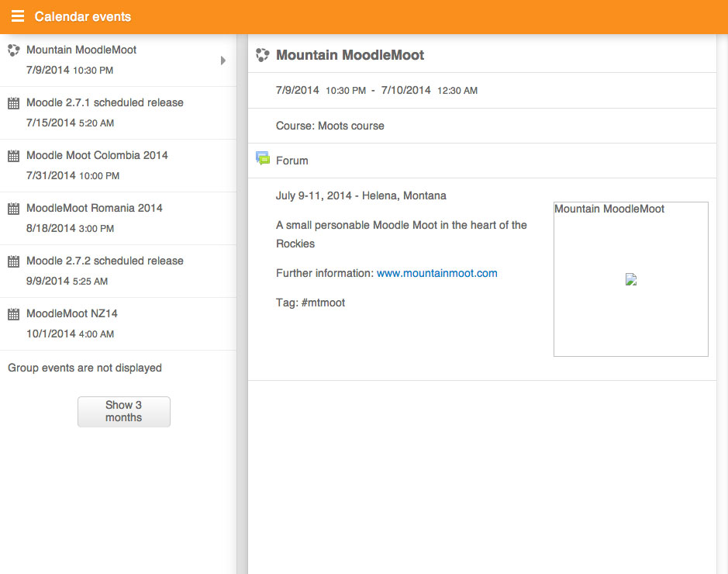Image resolution: width=728 pixels, height=574 pixels.
Task: Open the hamburger menu icon
Action: coord(18,16)
